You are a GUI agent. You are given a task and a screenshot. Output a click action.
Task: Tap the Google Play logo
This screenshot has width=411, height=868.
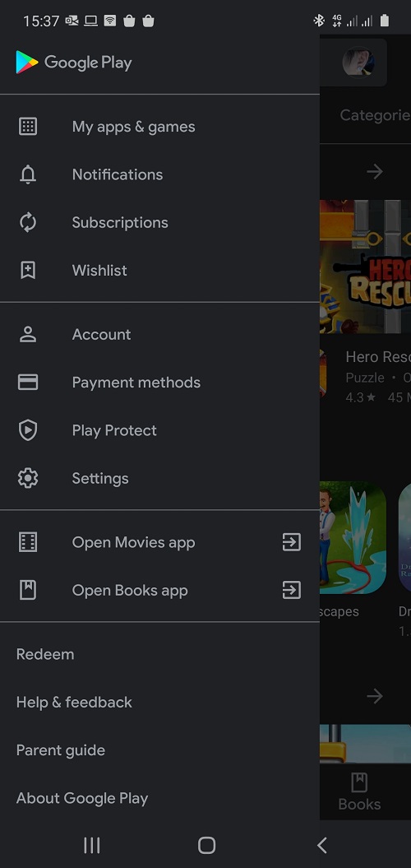74,62
